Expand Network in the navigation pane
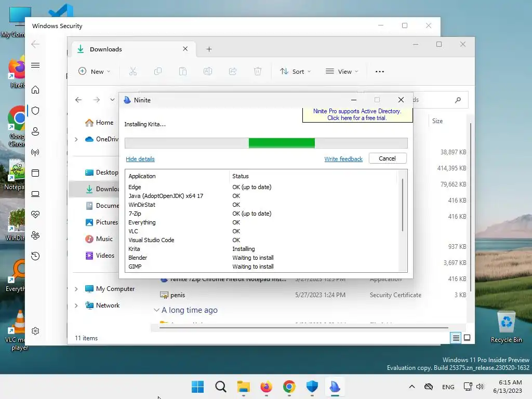 (x=76, y=305)
